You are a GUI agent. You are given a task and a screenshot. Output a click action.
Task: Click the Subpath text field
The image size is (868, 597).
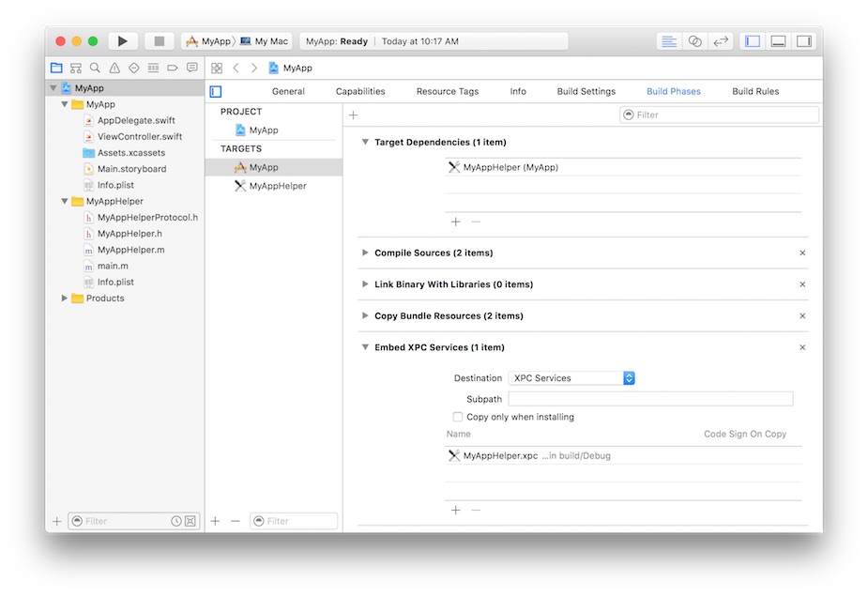point(650,399)
